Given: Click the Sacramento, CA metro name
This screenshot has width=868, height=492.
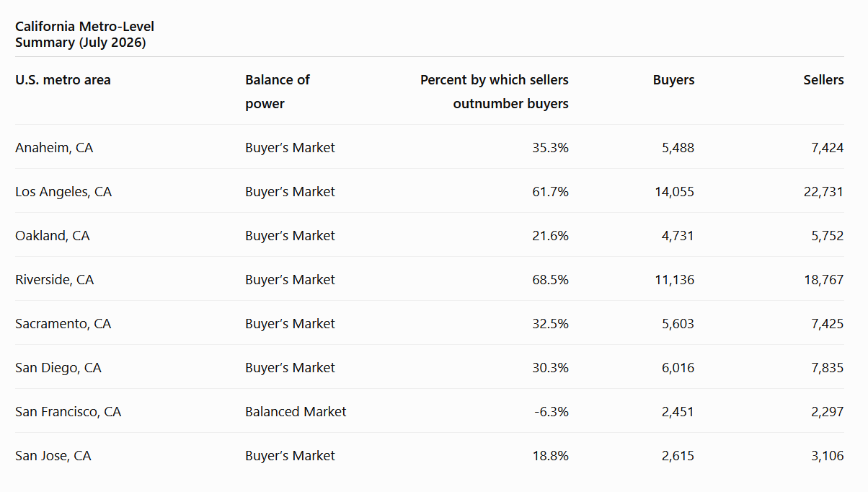Looking at the screenshot, I should [63, 324].
